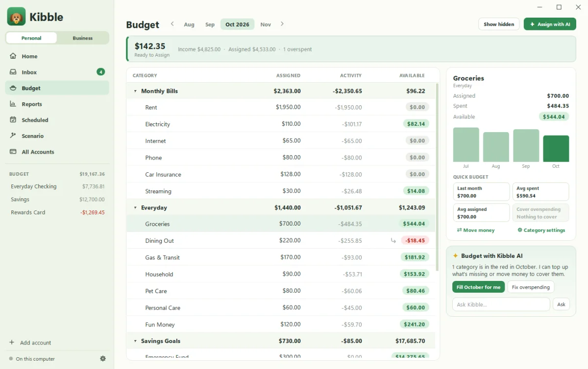This screenshot has width=588, height=369.
Task: Click the sparkle icon on Budget with Kibble AI
Action: click(x=455, y=255)
